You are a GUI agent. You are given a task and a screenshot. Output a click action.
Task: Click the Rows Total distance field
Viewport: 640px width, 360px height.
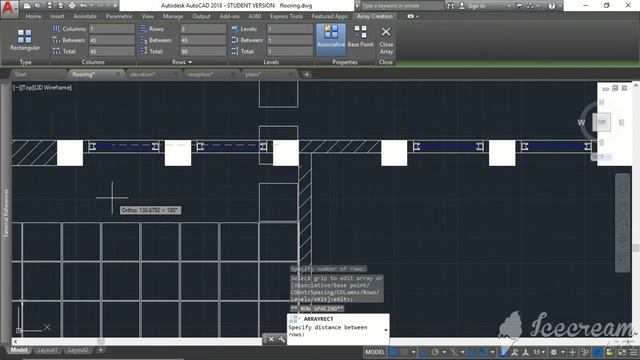tap(203, 51)
